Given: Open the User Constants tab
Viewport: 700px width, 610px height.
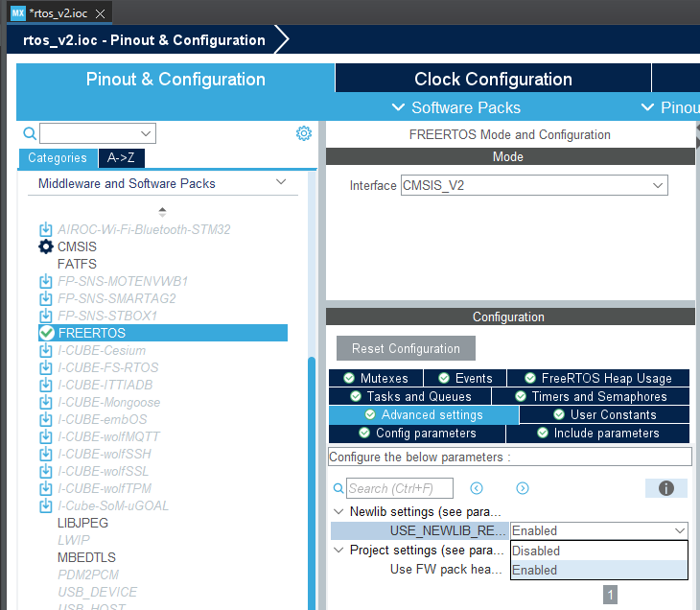Looking at the screenshot, I should point(604,415).
